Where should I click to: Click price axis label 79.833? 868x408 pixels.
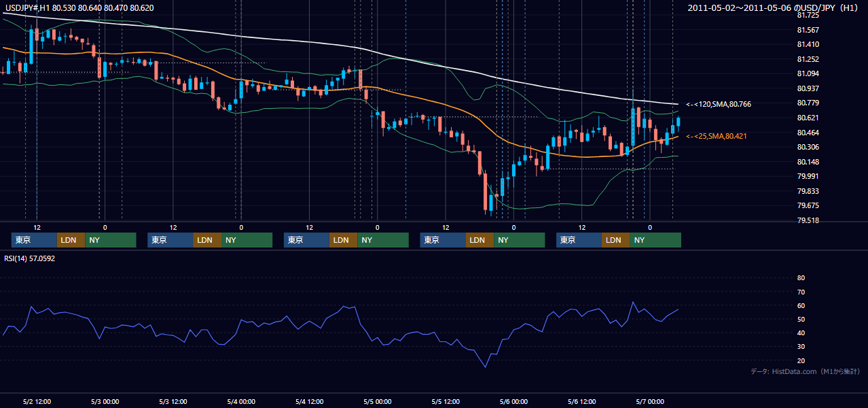pyautogui.click(x=808, y=191)
